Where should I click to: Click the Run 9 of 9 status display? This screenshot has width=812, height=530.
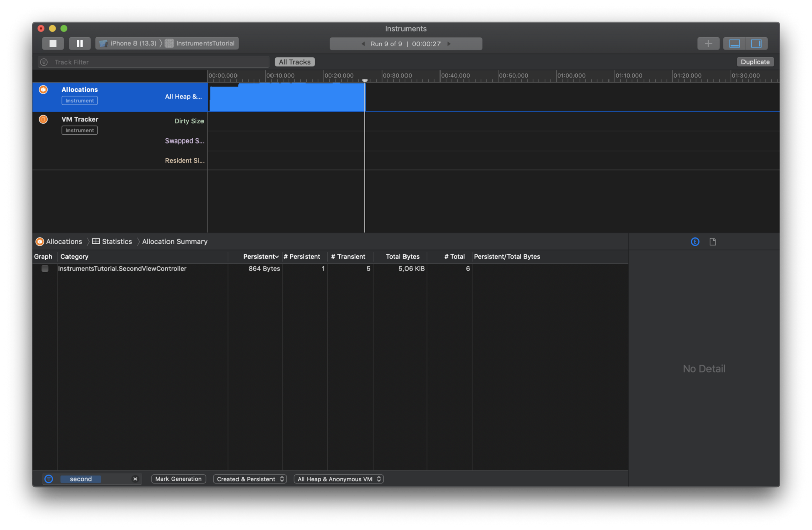click(406, 44)
